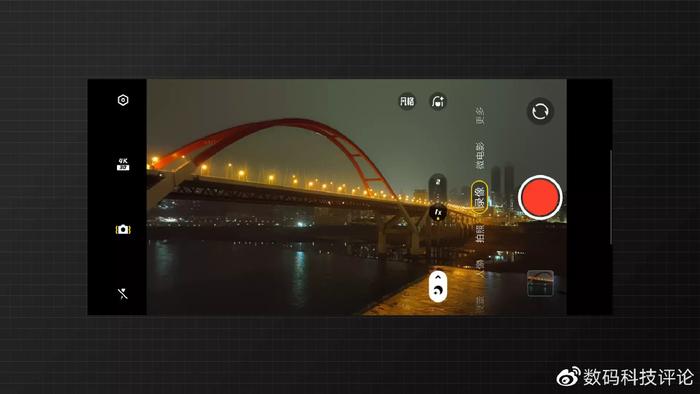Screen dimensions: 700x394
Task: Switch to 人像 portrait mode
Action: (x=480, y=268)
